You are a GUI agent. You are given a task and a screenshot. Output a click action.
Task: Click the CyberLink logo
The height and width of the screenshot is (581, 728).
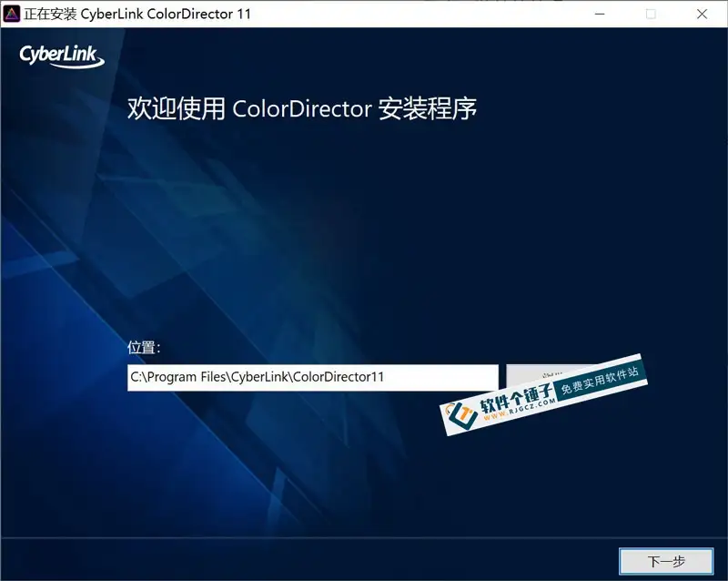[62, 56]
